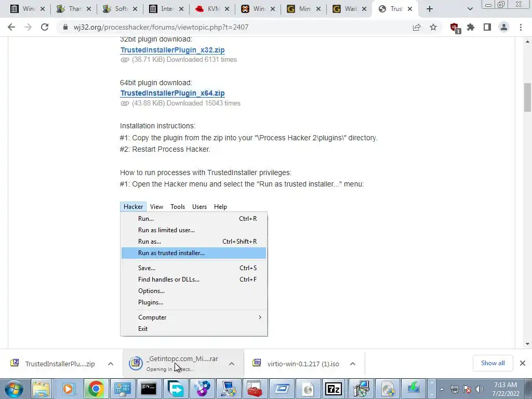The width and height of the screenshot is (532, 399).
Task: Click the volume speaker tray icon
Action: 480,389
